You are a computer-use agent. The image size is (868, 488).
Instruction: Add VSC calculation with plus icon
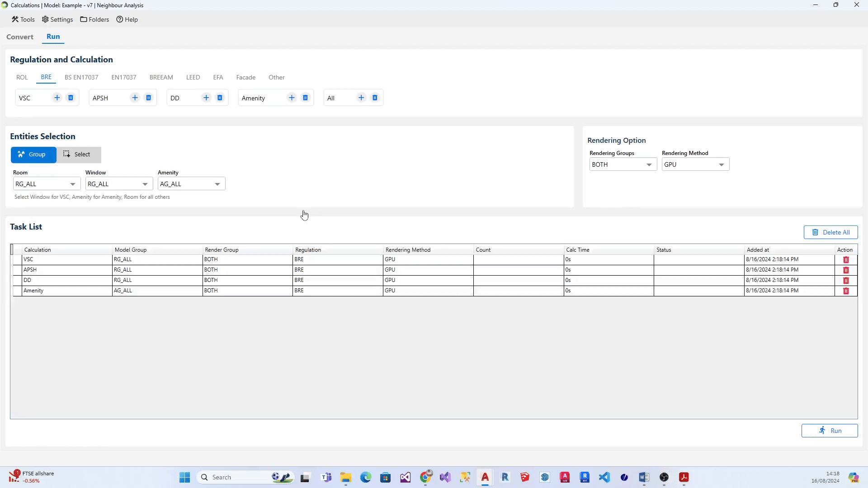pos(57,98)
